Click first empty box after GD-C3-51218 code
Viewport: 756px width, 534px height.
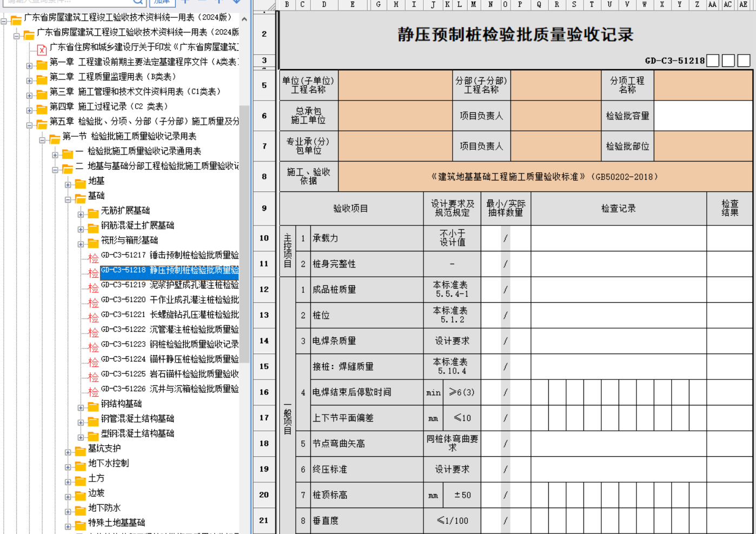click(x=713, y=61)
